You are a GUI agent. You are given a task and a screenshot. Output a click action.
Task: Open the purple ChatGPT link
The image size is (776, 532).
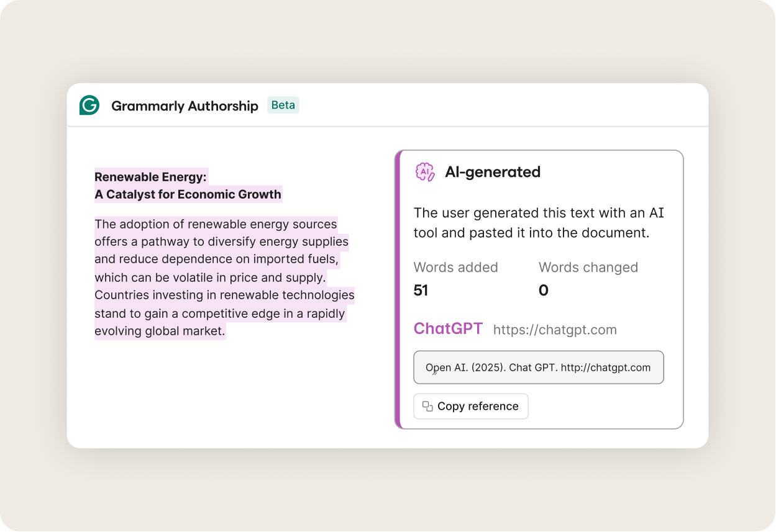[448, 328]
